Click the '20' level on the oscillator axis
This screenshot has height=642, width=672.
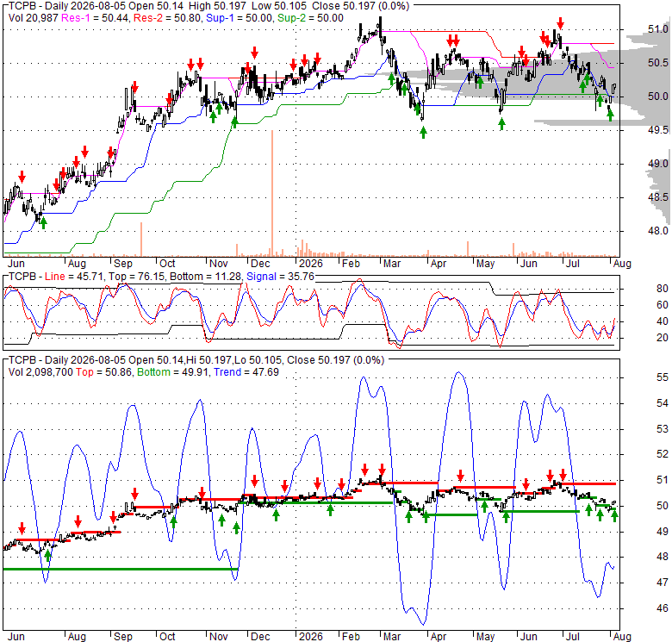click(x=663, y=337)
